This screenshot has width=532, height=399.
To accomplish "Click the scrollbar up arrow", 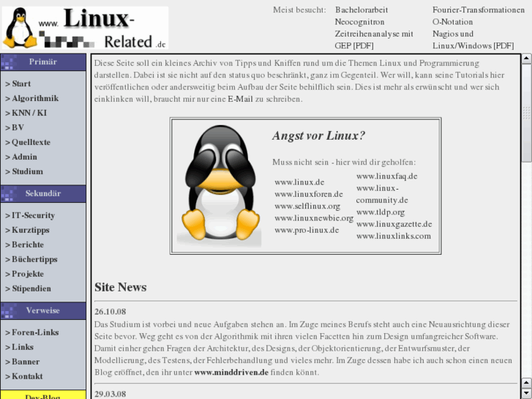I will [x=526, y=59].
